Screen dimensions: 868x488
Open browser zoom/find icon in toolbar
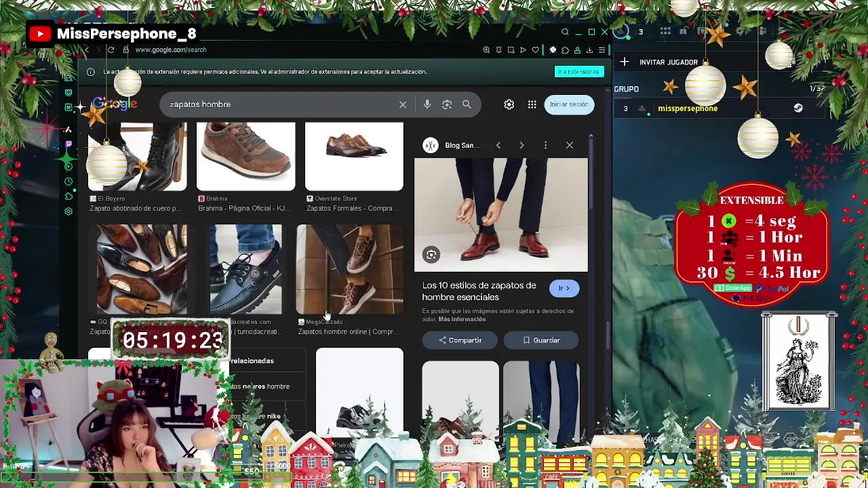pos(486,49)
